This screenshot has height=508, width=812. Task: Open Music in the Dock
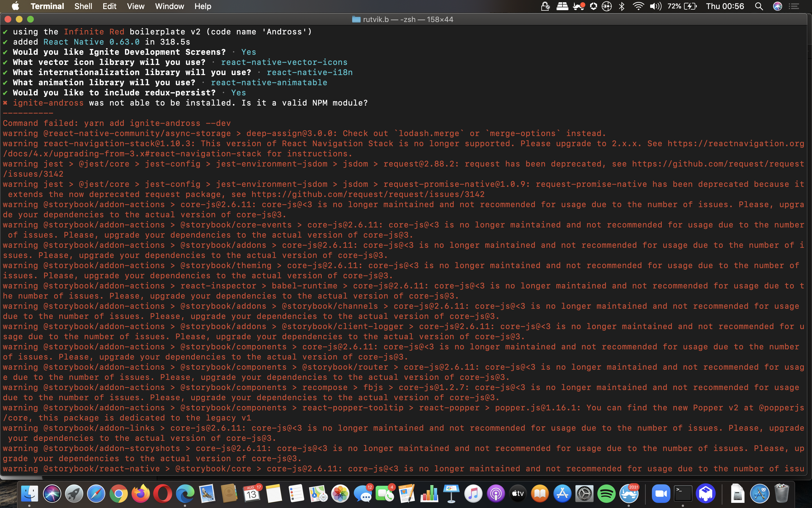[x=473, y=493]
